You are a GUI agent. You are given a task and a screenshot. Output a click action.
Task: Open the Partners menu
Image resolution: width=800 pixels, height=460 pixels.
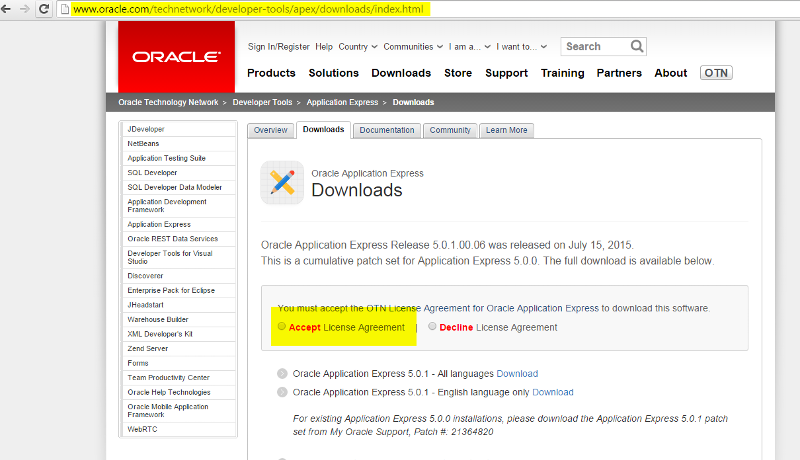click(x=619, y=73)
